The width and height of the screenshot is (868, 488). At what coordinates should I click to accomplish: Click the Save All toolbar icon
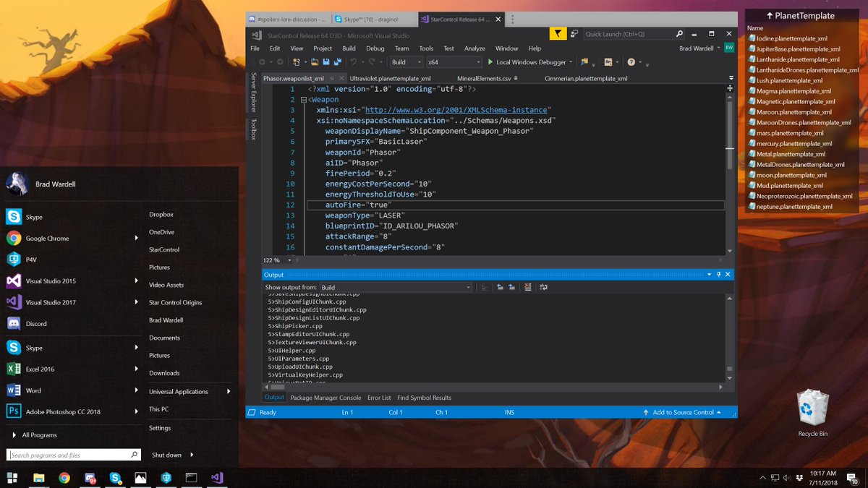[x=338, y=62]
